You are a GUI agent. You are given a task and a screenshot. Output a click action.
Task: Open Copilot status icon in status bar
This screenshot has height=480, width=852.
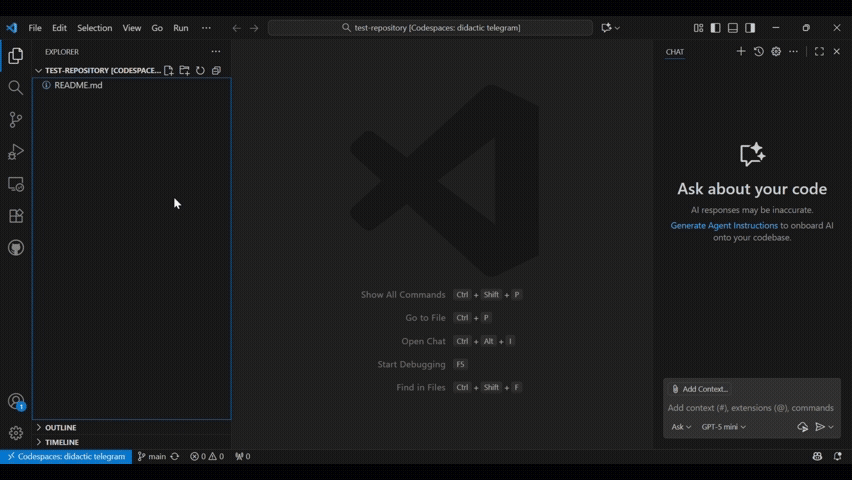(x=817, y=456)
